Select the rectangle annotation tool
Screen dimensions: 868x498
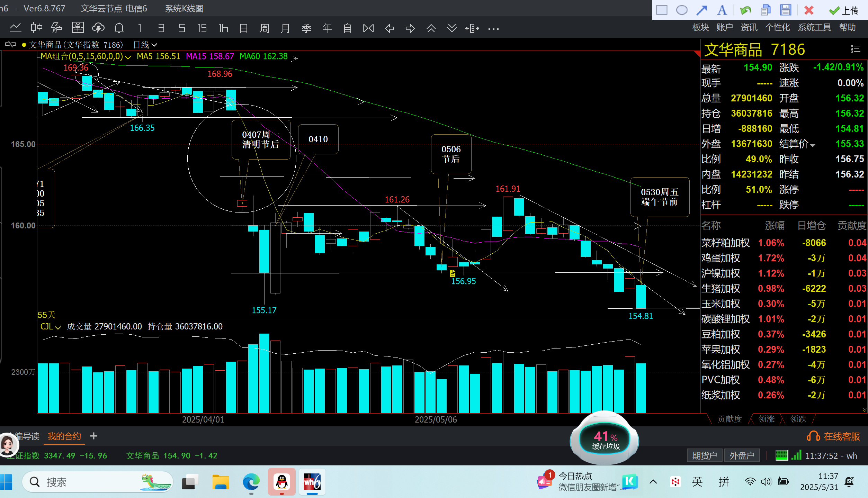pos(662,10)
